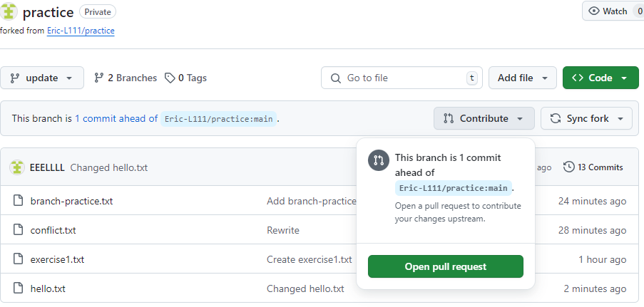644x307 pixels.
Task: Click the file icon beside conflict.txt
Action: click(x=18, y=230)
